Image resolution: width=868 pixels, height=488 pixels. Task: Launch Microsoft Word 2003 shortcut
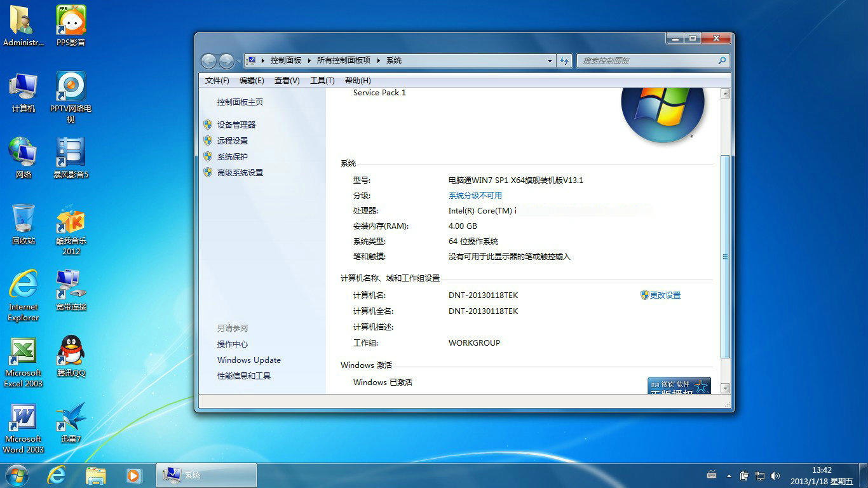24,428
